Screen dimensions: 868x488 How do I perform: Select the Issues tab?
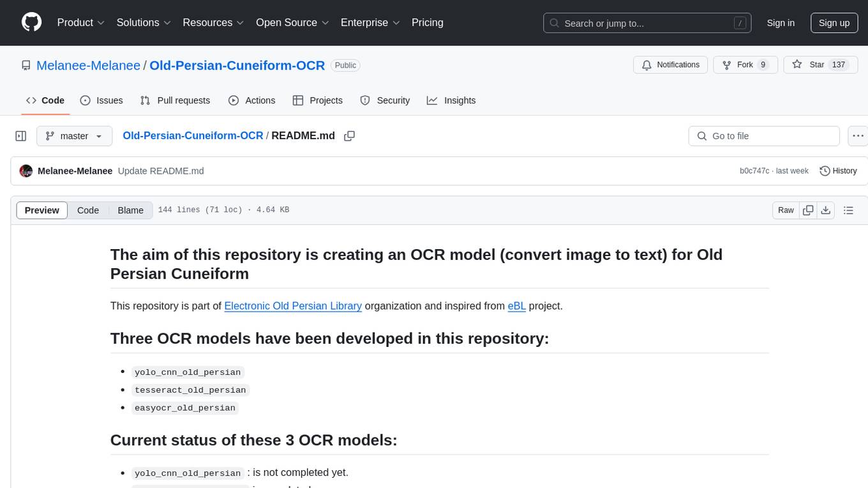(101, 100)
